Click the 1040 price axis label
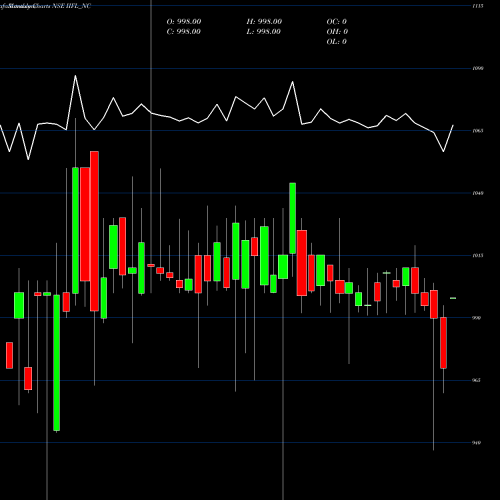 pos(478,193)
